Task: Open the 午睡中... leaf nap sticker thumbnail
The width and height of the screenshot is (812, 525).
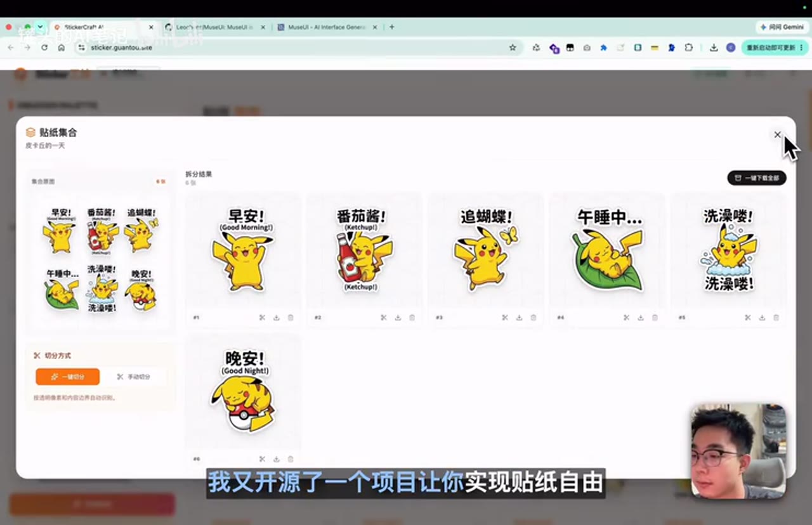Action: point(607,250)
